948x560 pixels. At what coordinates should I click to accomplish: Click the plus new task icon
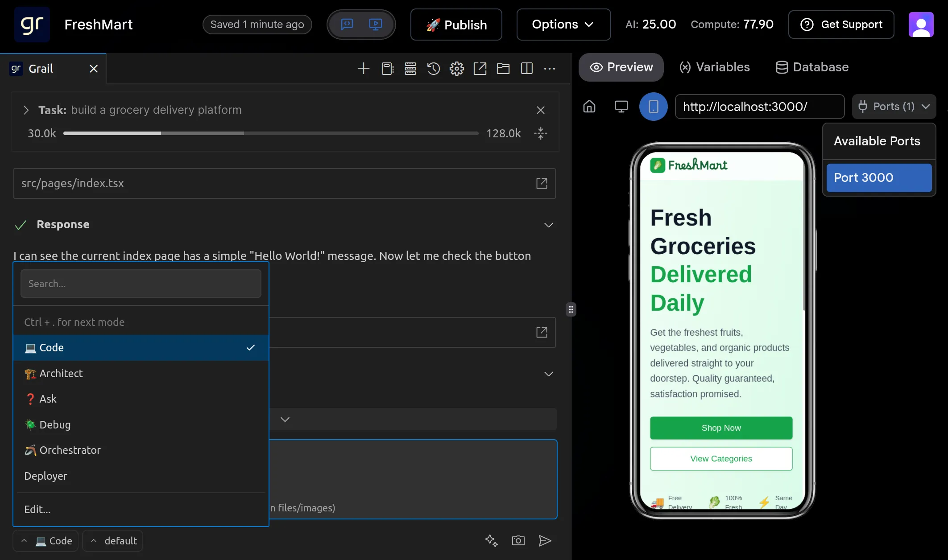(364, 69)
